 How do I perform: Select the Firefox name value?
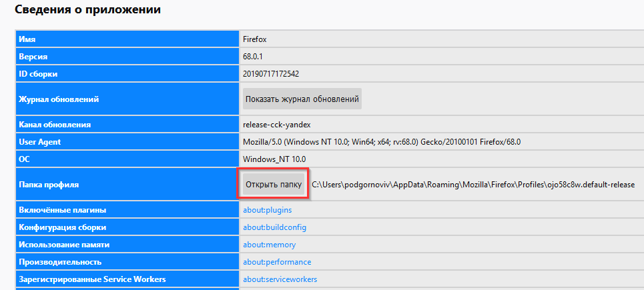(255, 39)
